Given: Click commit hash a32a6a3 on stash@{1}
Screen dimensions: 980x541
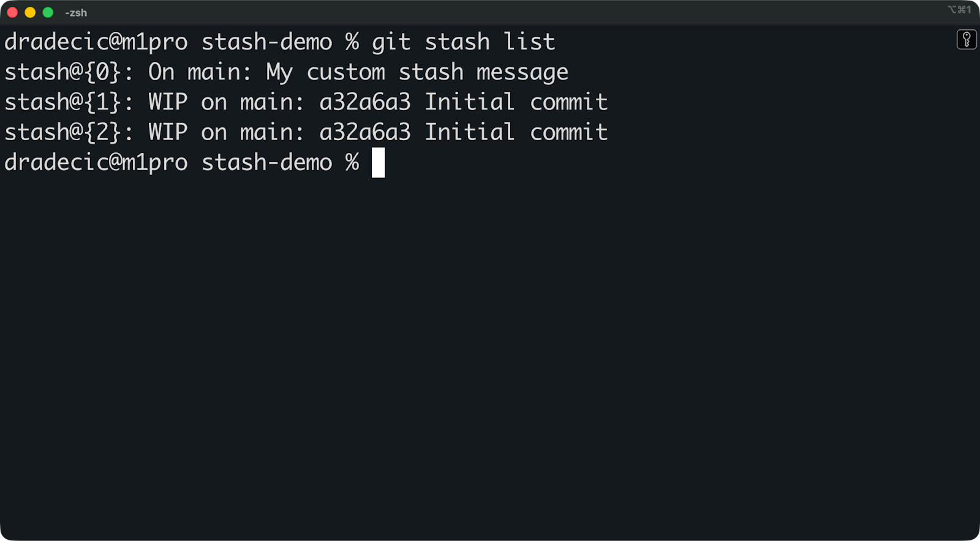Looking at the screenshot, I should 364,102.
